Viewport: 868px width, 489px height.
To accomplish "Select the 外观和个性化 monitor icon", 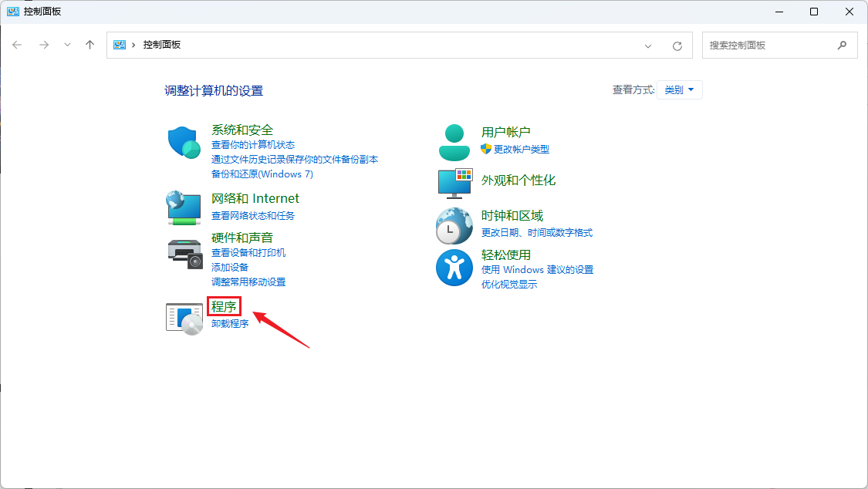I will pos(454,184).
